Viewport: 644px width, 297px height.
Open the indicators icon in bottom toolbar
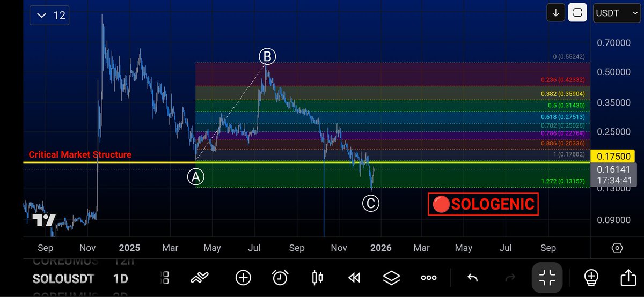(200, 277)
